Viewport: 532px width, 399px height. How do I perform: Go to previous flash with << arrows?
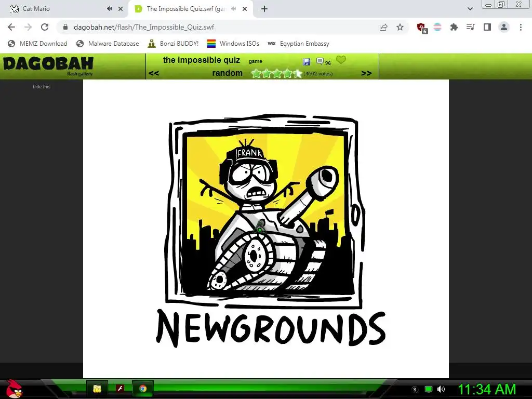[x=154, y=73]
